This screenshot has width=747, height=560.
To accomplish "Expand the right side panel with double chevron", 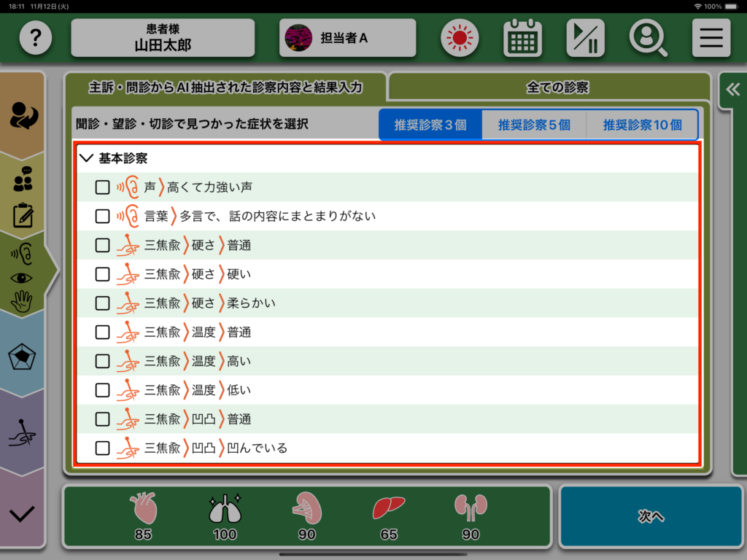I will (732, 90).
